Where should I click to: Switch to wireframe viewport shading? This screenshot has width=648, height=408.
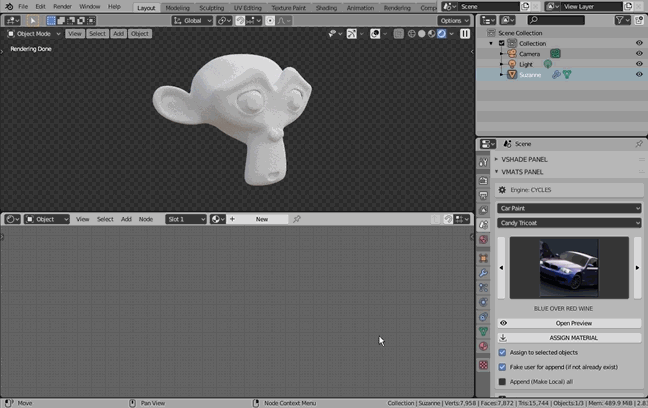click(x=412, y=34)
